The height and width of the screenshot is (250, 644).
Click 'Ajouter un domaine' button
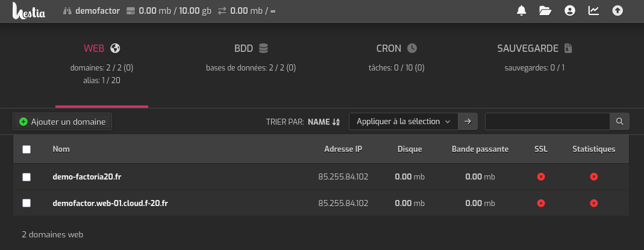click(63, 122)
